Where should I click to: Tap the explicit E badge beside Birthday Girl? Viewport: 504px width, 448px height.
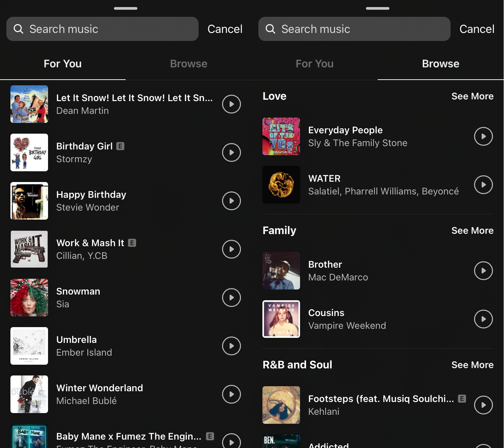tap(120, 146)
